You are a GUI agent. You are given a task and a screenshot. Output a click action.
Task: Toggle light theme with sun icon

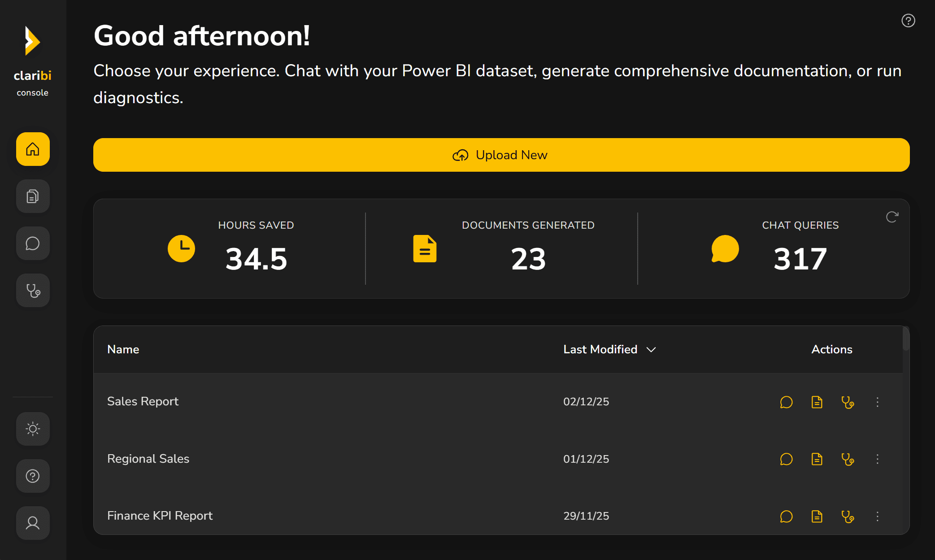tap(33, 429)
